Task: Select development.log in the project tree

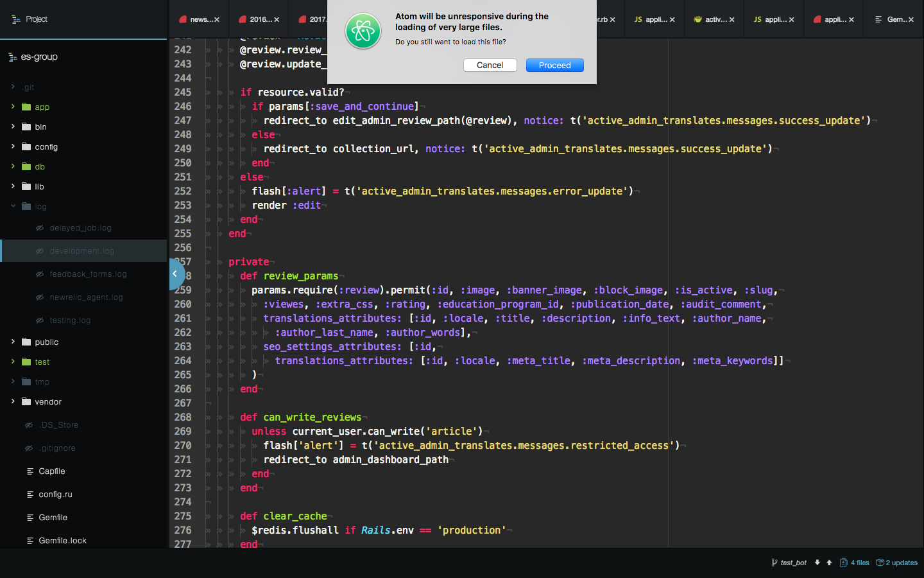Action: pos(83,250)
